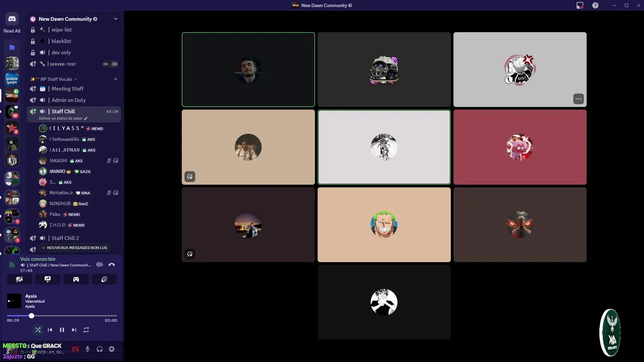Skip to next track
Image resolution: width=644 pixels, height=362 pixels.
74,330
